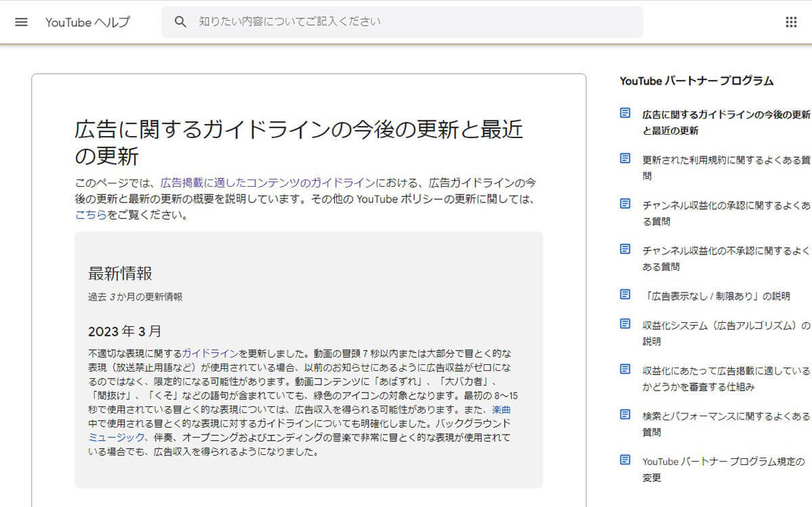Open sidebar article 更新された利用規約に関するよくある質問
This screenshot has height=507, width=812.
coord(726,168)
